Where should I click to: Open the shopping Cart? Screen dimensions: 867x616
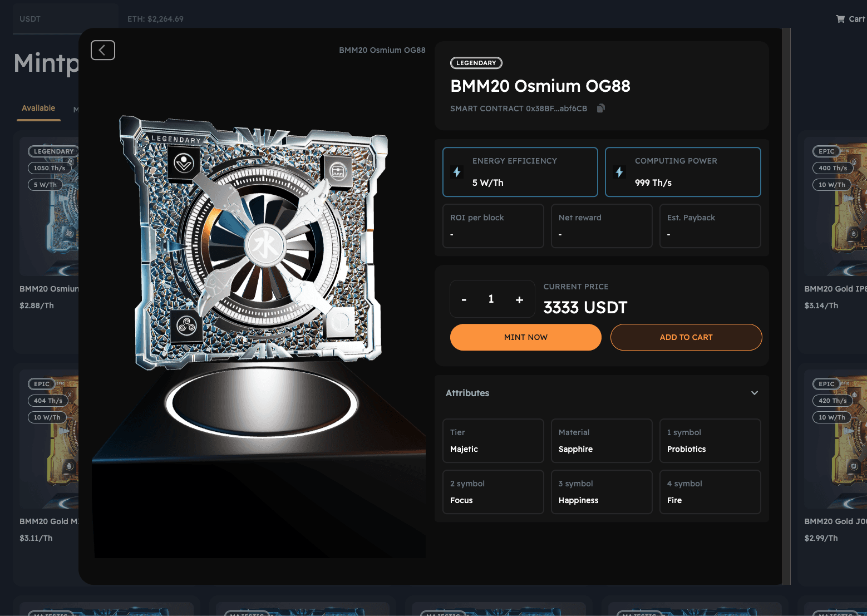850,19
